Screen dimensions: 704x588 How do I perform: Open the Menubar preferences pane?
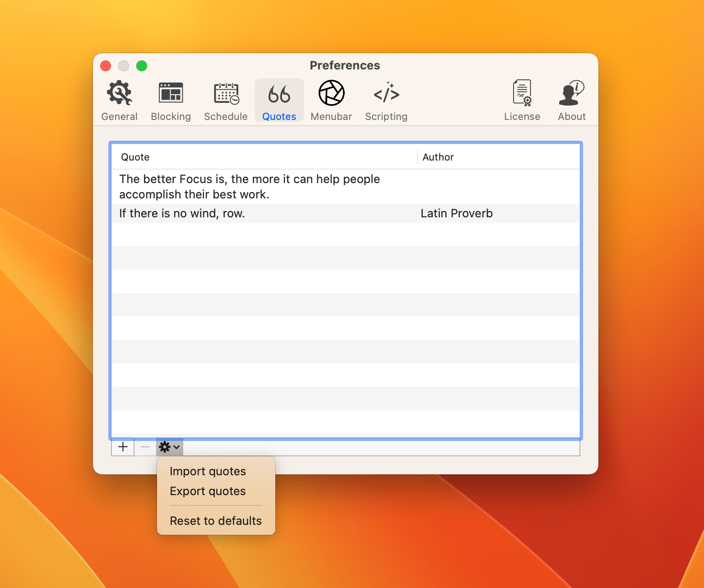click(x=331, y=101)
